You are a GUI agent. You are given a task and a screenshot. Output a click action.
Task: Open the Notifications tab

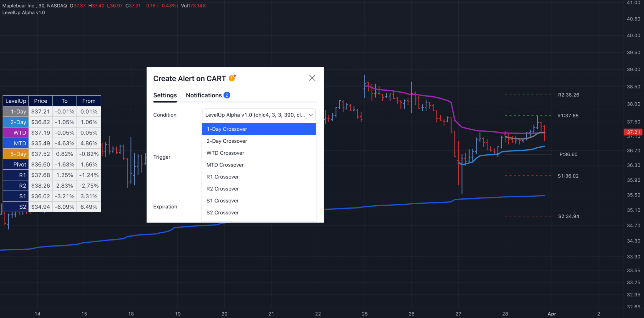point(204,95)
